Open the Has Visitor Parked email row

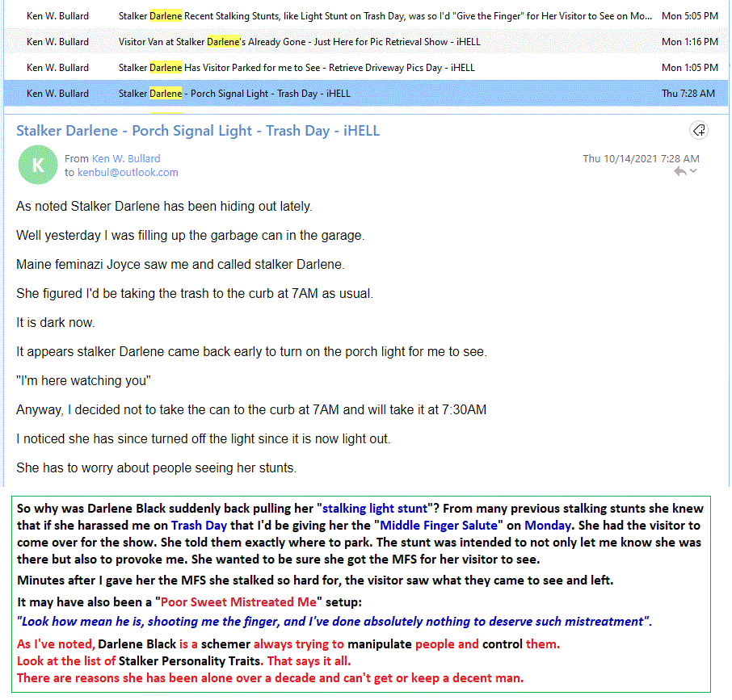[366, 68]
